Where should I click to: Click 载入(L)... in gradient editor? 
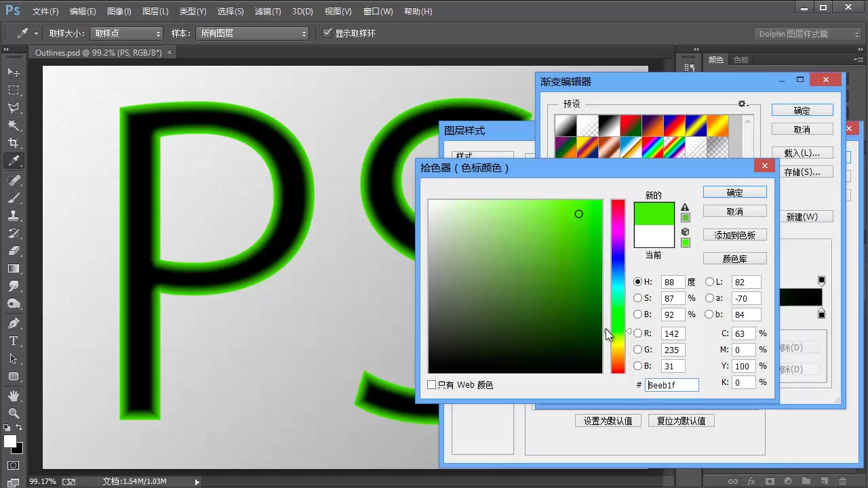[802, 153]
